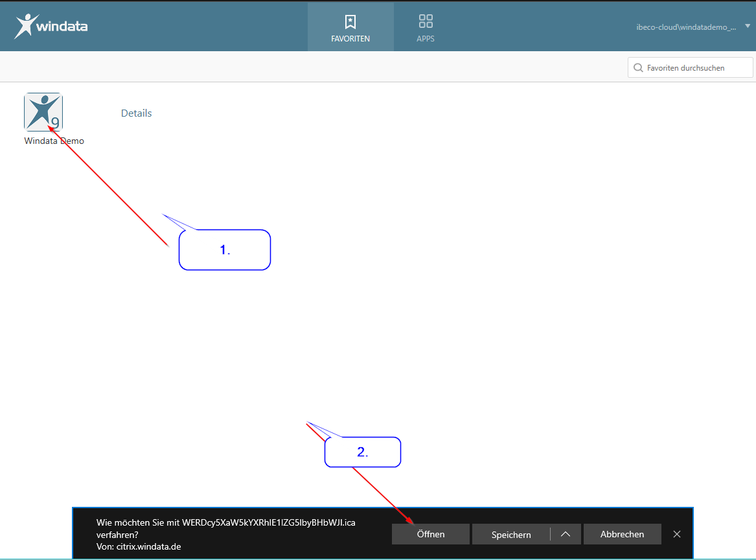This screenshot has height=560, width=756.
Task: Click Abbrechen to cancel the download
Action: coord(622,534)
